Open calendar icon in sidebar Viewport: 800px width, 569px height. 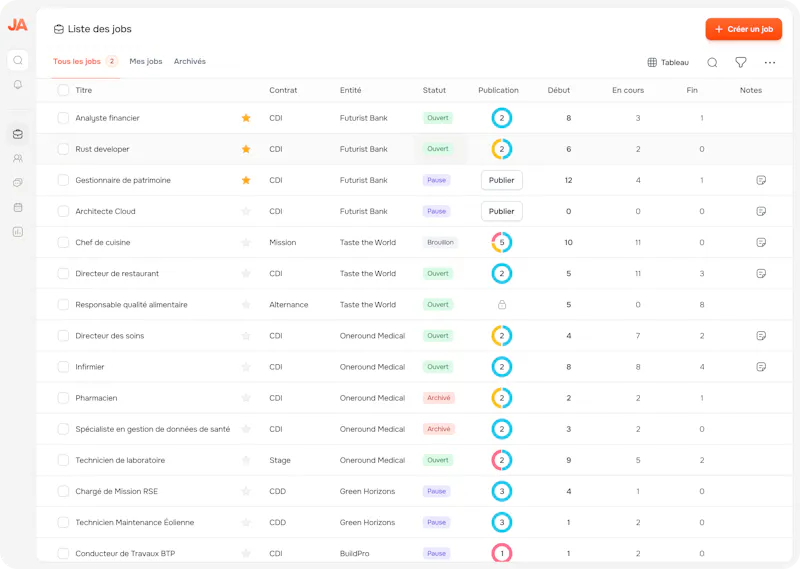pos(18,207)
